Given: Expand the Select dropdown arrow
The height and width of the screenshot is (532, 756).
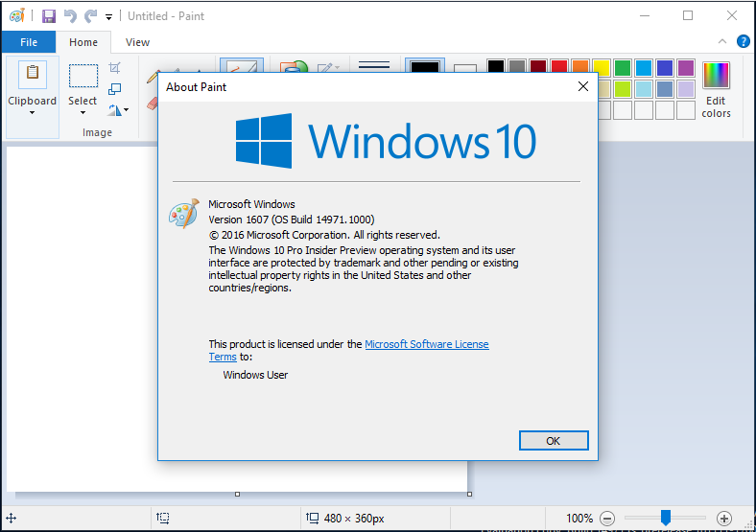Looking at the screenshot, I should [x=83, y=113].
